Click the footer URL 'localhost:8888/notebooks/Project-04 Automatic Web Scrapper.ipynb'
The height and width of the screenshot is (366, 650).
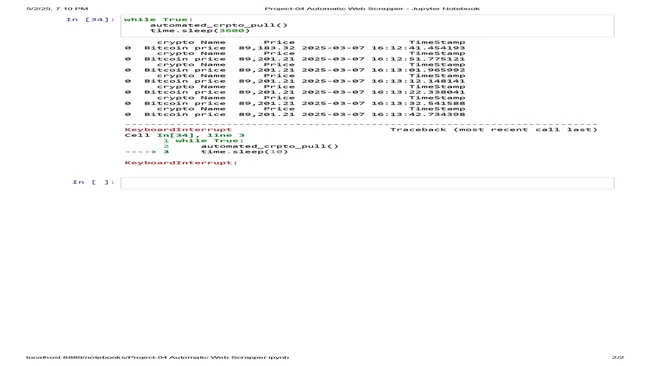click(158, 357)
